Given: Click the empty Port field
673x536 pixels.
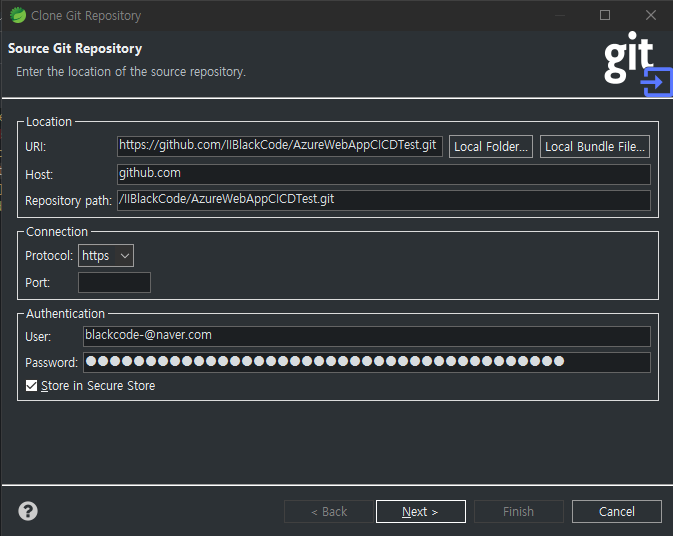Looking at the screenshot, I should click(114, 282).
